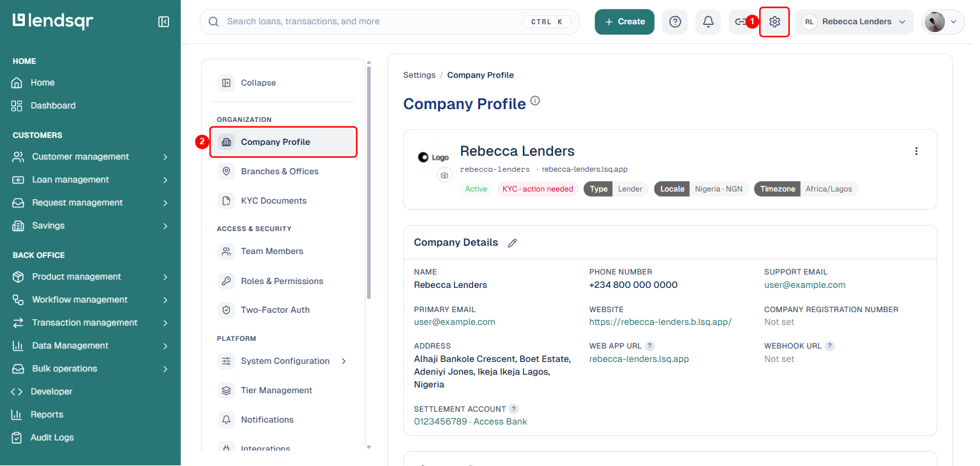
Task: Open the three-dot menu on the company card
Action: tap(916, 151)
